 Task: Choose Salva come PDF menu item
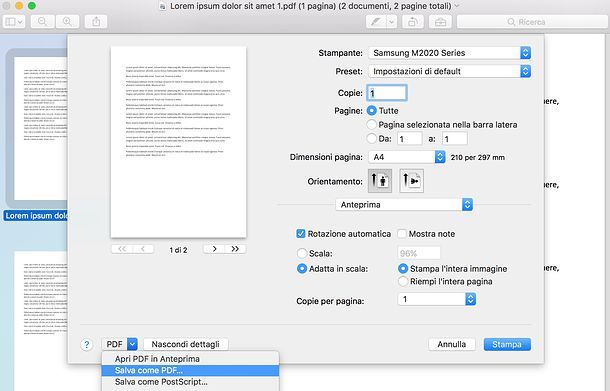point(190,370)
